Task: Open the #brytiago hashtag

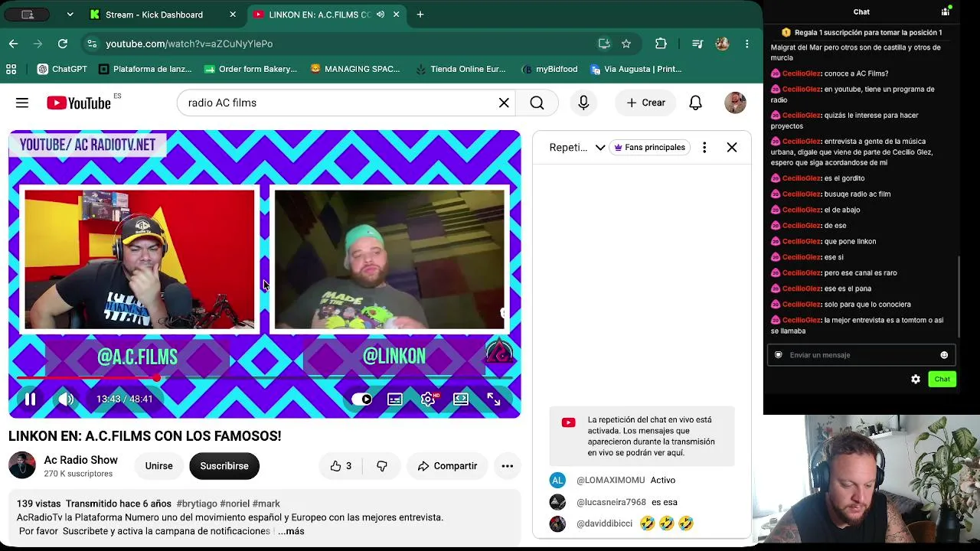Action: tap(197, 504)
